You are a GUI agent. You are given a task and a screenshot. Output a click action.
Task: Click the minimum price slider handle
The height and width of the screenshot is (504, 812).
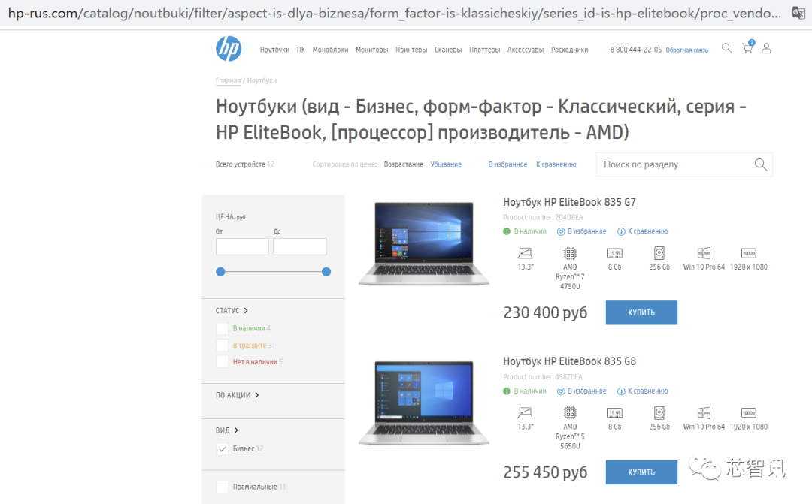[x=220, y=272]
